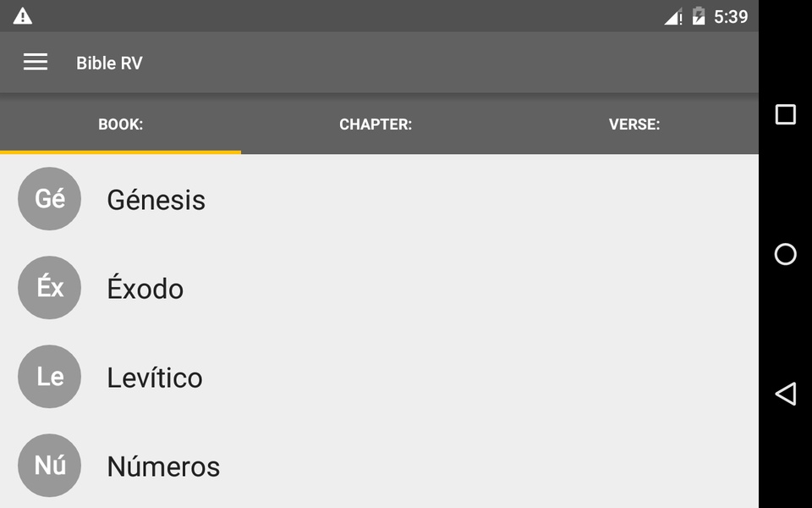Tap the Android home circle button

(x=785, y=254)
